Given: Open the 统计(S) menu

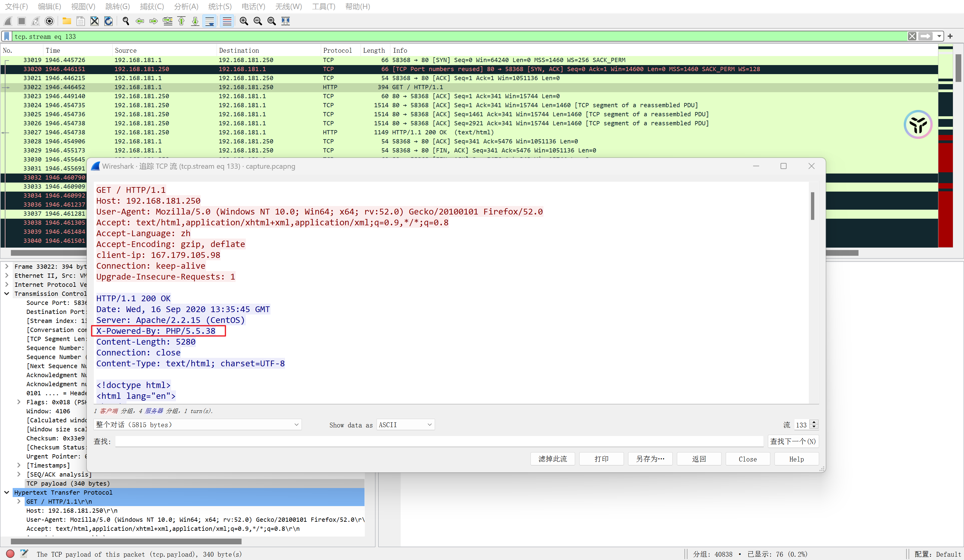Looking at the screenshot, I should point(220,7).
